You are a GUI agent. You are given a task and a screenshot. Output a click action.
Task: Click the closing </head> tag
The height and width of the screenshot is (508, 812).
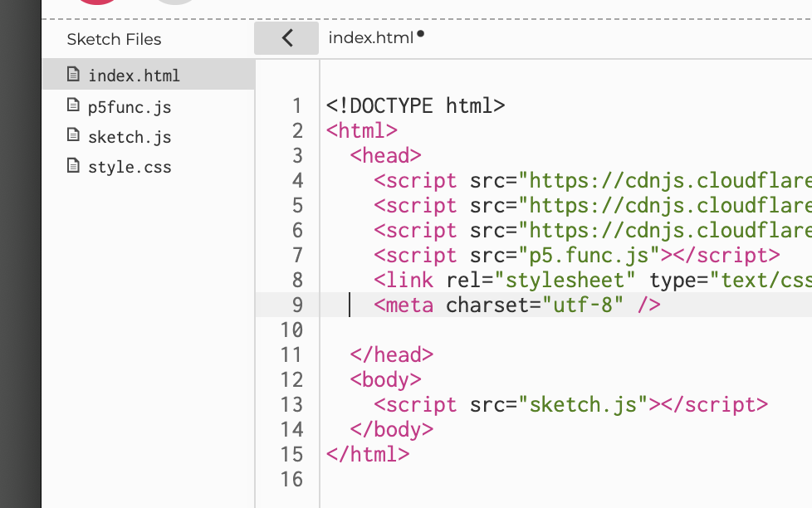(x=392, y=354)
